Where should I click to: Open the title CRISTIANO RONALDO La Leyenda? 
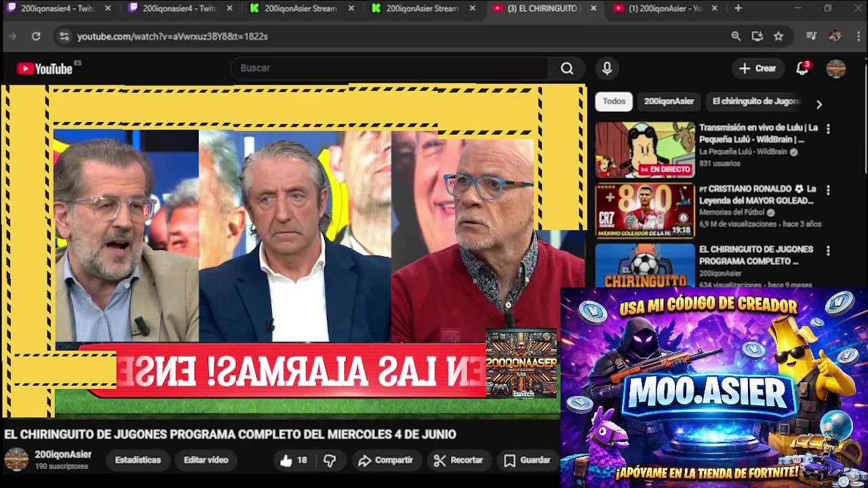coord(757,195)
